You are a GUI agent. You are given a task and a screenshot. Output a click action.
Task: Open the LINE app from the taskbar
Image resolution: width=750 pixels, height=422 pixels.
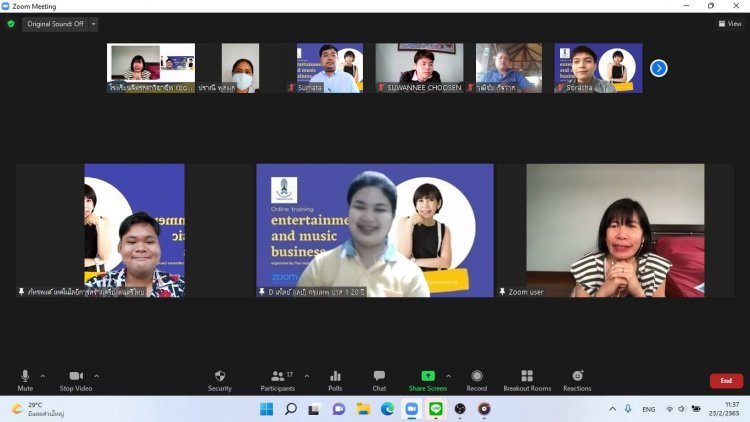(436, 409)
